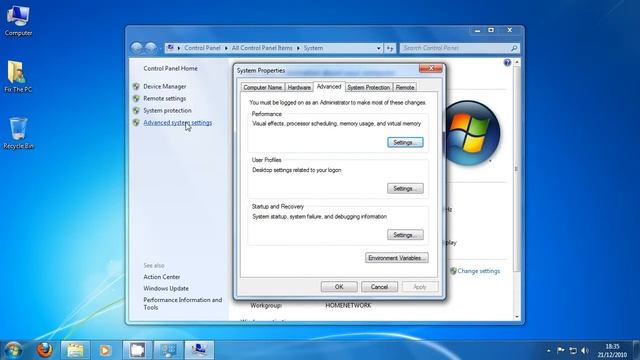Click the Apply button in System Properties

420,287
